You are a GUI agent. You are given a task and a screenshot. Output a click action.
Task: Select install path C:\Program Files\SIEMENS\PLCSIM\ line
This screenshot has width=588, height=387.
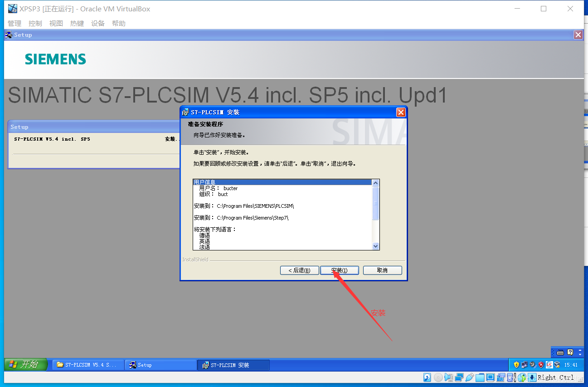click(x=244, y=206)
